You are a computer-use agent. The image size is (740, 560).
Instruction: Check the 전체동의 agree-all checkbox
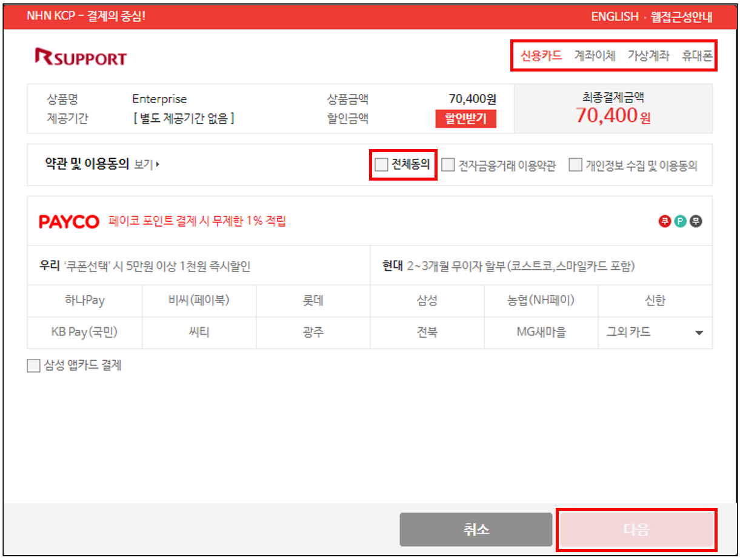[381, 165]
